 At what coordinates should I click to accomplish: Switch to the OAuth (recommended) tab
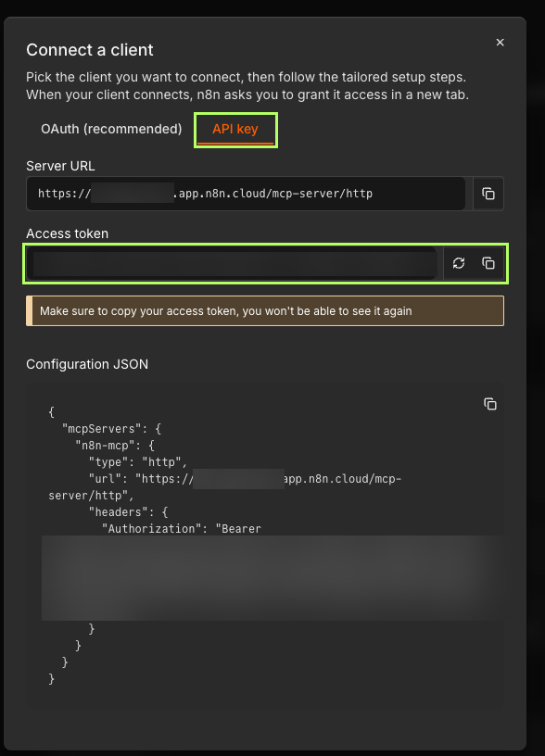tap(111, 129)
